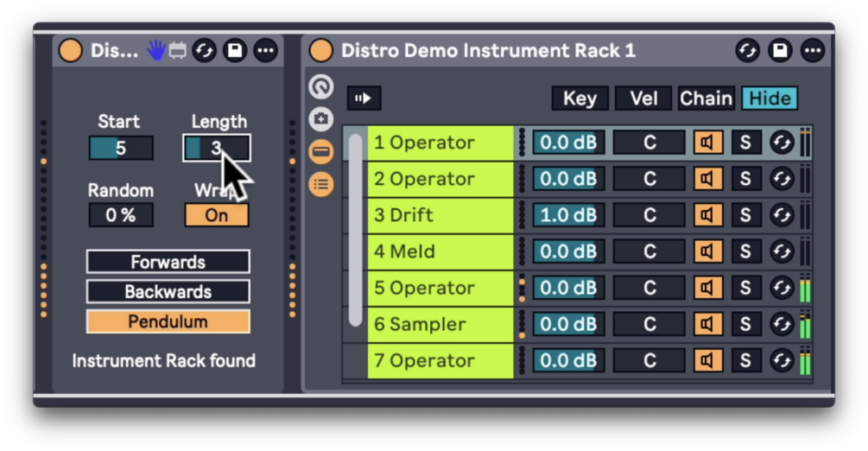Click the Start value field
868x451 pixels.
click(121, 149)
